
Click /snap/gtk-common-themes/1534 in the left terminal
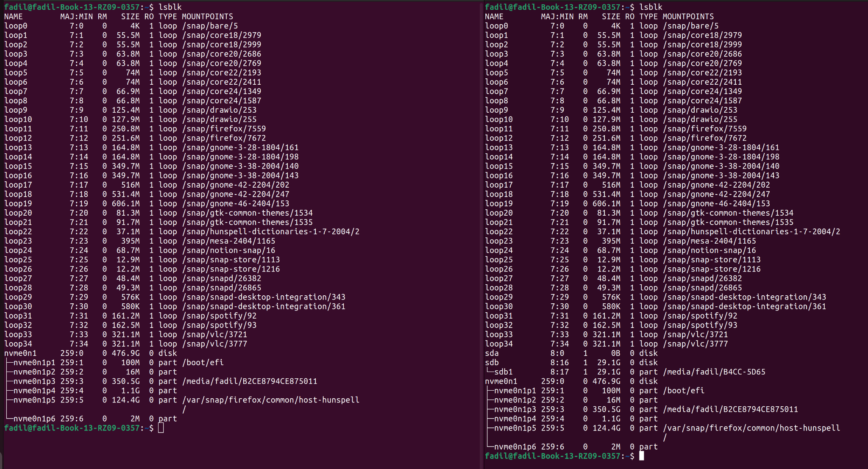248,213
